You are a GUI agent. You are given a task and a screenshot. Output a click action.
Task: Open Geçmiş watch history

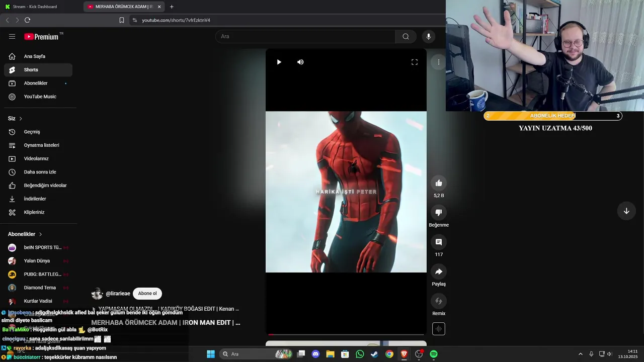(38, 132)
